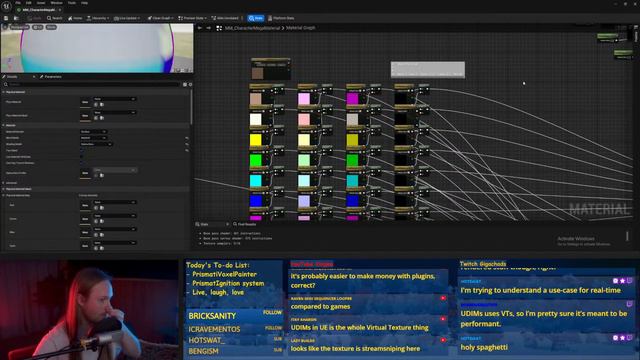The image size is (640, 360).
Task: Browse to asset in Content Browser
Action: (x=16, y=18)
